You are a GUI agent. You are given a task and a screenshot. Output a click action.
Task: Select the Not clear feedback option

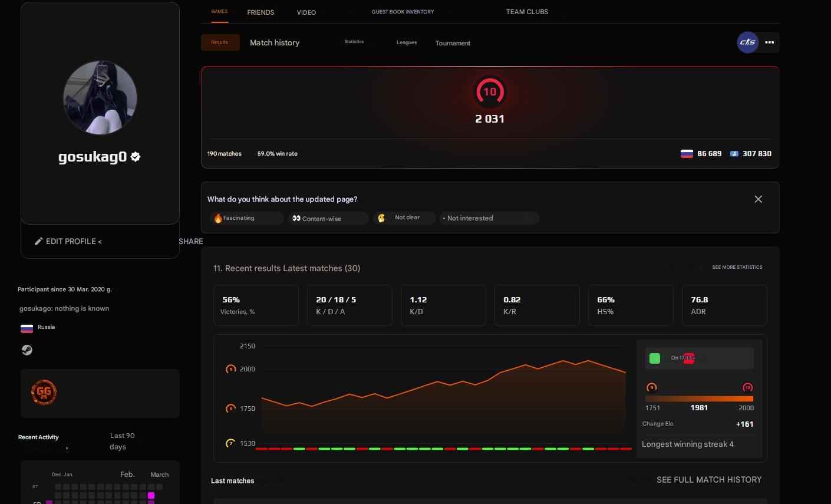click(404, 218)
